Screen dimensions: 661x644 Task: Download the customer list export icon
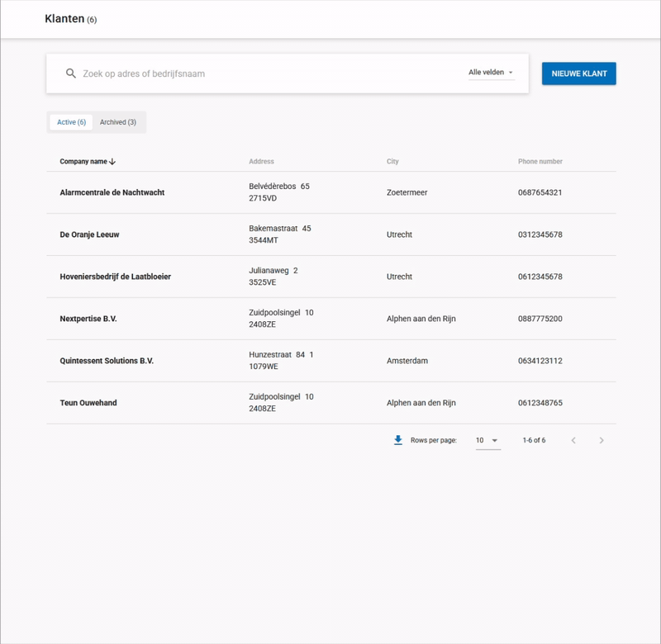coord(398,440)
